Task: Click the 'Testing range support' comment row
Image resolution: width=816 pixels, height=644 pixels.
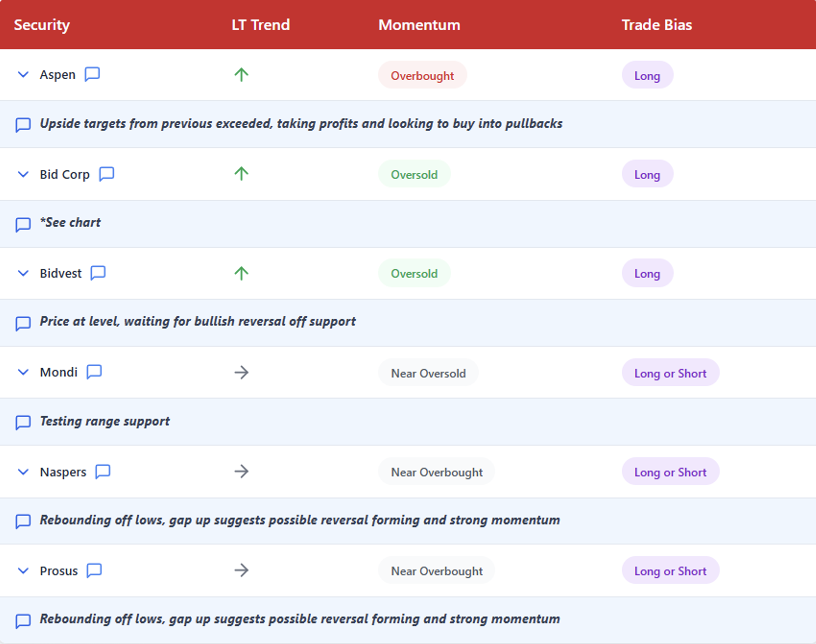Action: pos(105,421)
